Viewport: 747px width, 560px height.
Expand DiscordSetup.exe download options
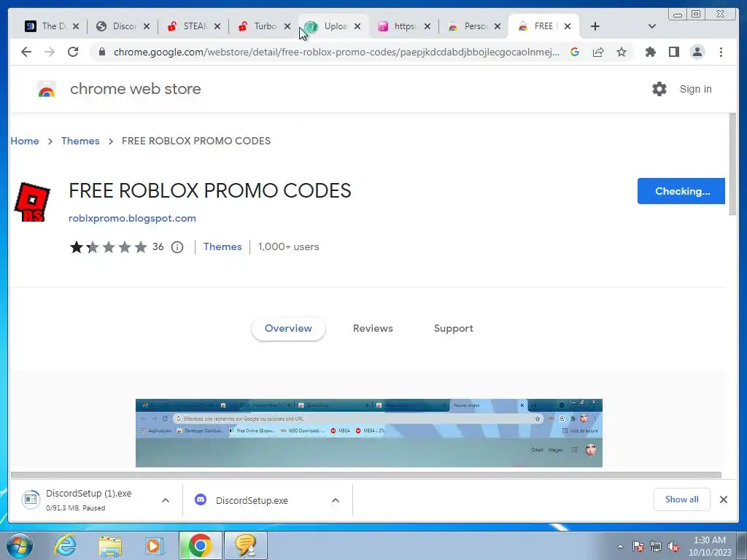[336, 500]
